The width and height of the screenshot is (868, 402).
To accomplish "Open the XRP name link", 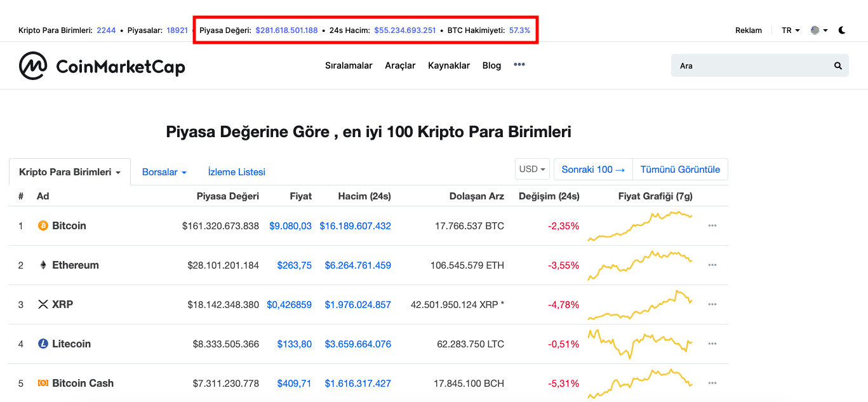I will [62, 304].
